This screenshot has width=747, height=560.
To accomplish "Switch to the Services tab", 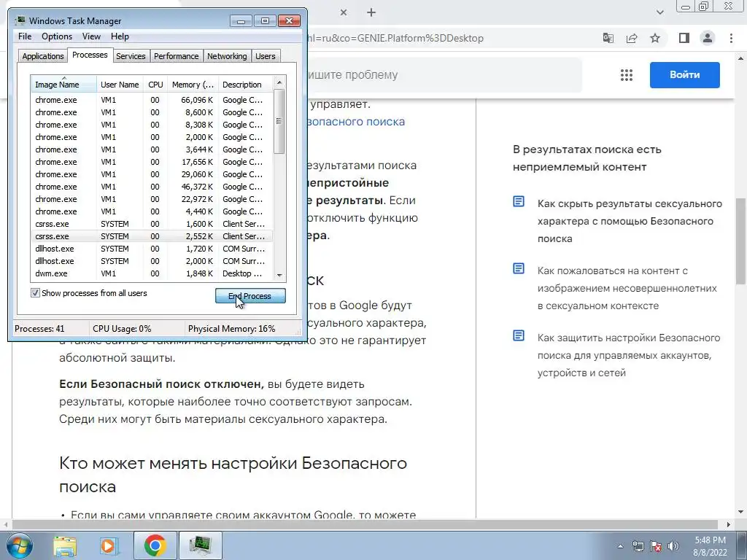I will (x=131, y=56).
